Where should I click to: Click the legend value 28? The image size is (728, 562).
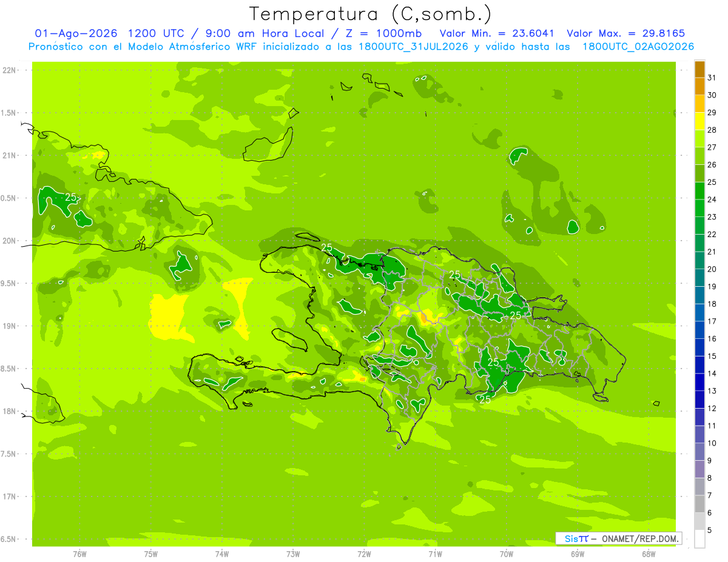tap(712, 130)
